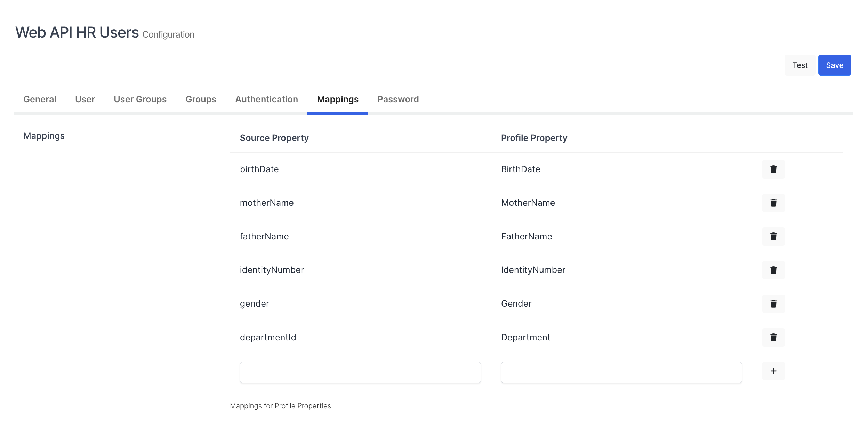This screenshot has height=426, width=868.
Task: Remove the motherName mapping via trash icon
Action: [x=773, y=203]
